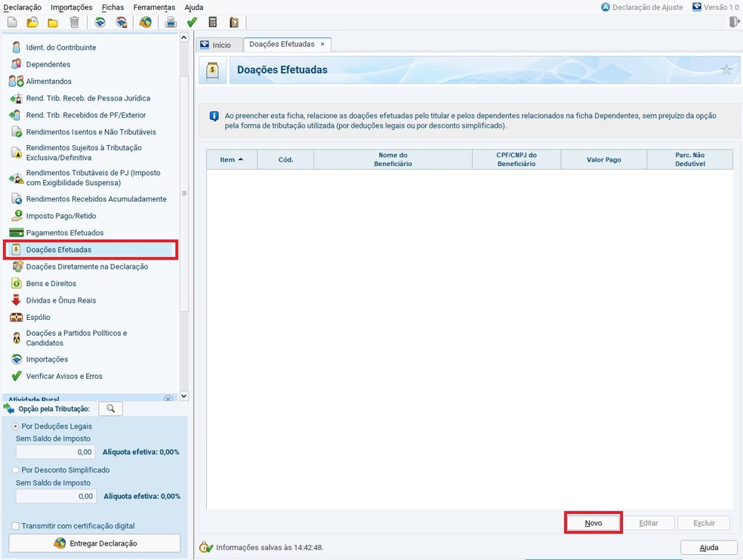Screen dimensions: 743x560
Task: Click Nome do Beneficiário column header
Action: click(393, 160)
